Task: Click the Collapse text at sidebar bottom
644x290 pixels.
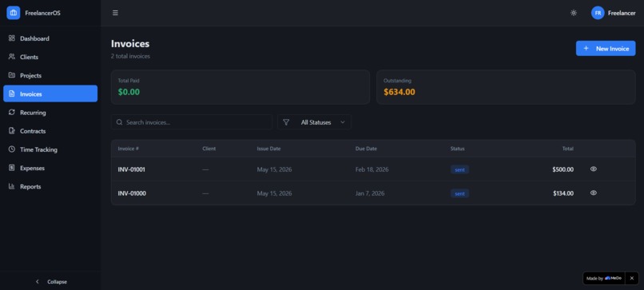Action: click(57, 282)
